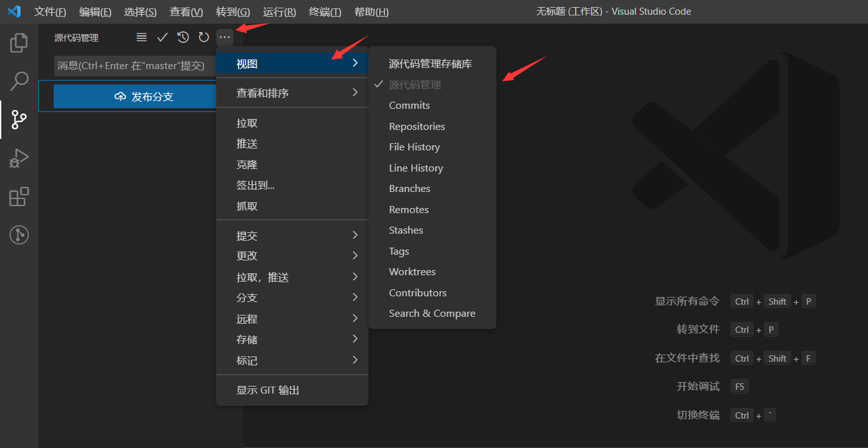Screen dimensions: 868x448
Task: Toggle the Contributors view
Action: click(x=432, y=292)
